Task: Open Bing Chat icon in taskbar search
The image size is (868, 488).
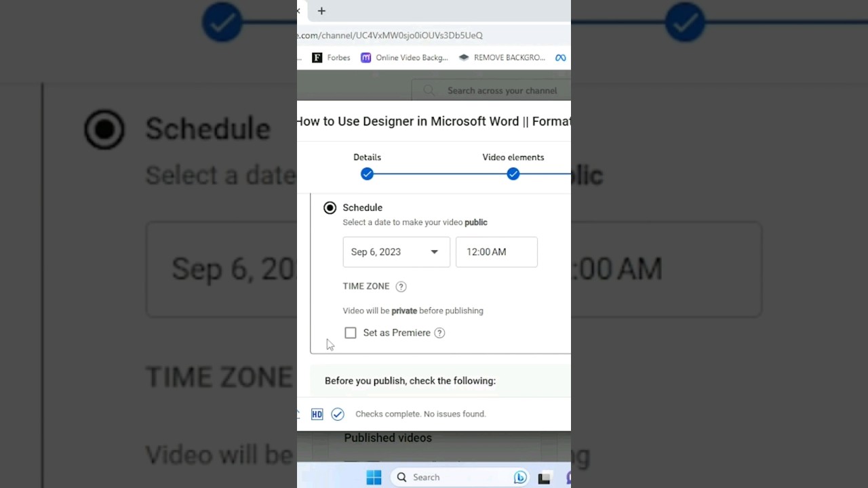Action: (x=520, y=477)
